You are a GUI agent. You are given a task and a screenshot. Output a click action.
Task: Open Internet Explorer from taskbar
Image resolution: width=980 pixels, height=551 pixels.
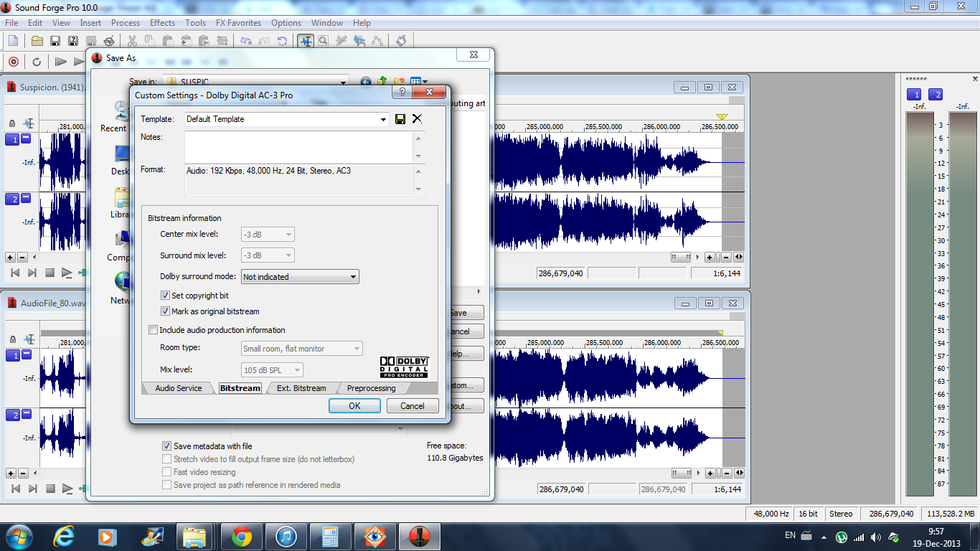pyautogui.click(x=65, y=536)
